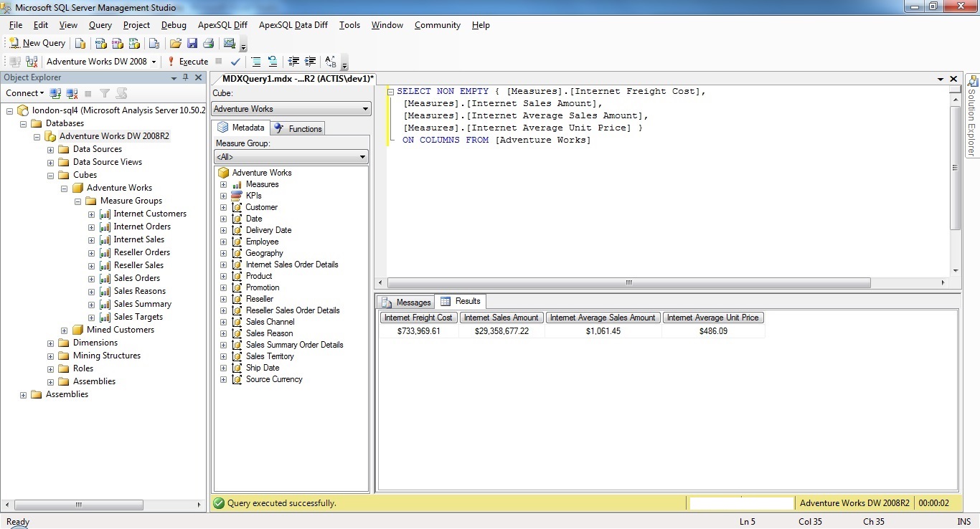980x529 pixels.
Task: Expand the Measures node in Metadata
Action: pos(223,184)
